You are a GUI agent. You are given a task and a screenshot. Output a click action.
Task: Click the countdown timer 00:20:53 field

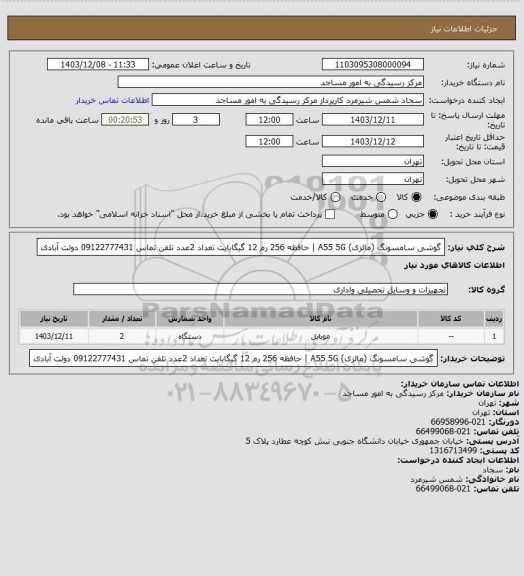125,120
